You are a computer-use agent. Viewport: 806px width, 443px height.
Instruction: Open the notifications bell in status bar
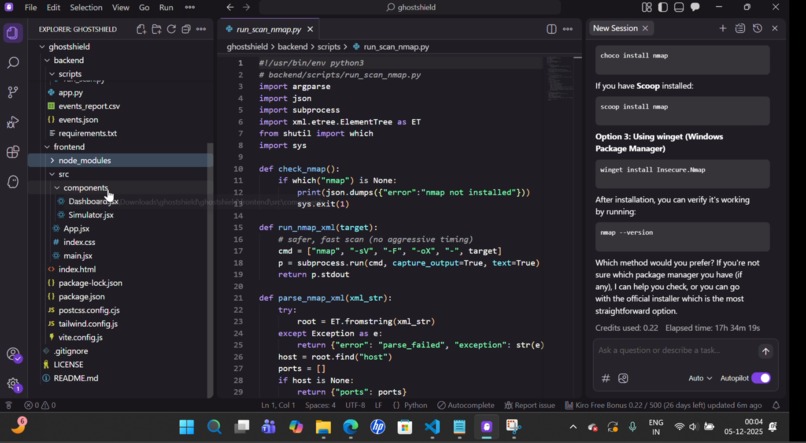pos(777,405)
